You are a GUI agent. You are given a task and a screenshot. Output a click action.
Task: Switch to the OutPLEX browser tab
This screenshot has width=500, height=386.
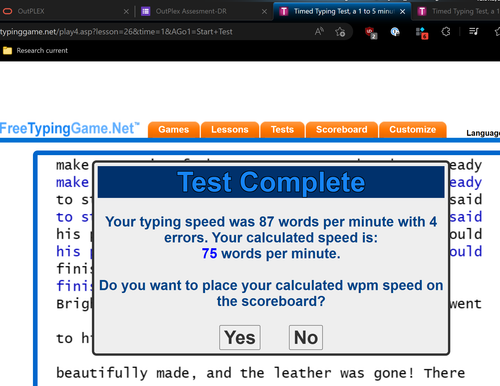click(65, 11)
